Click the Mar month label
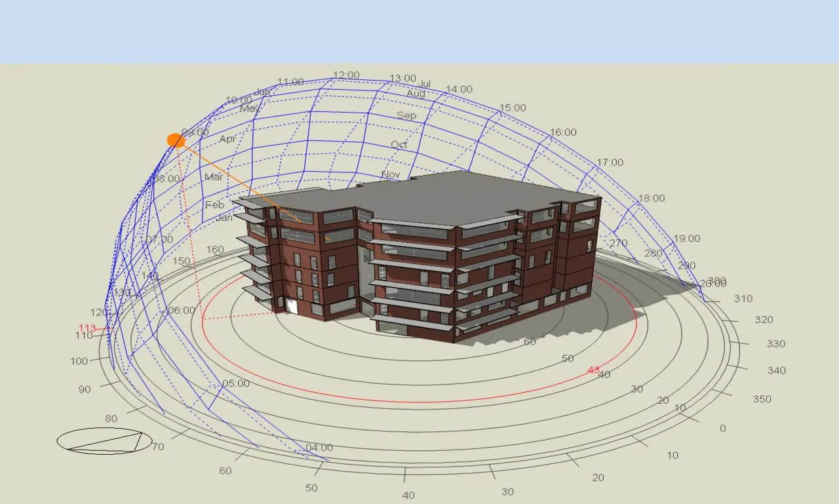This screenshot has height=504, width=839. (214, 177)
